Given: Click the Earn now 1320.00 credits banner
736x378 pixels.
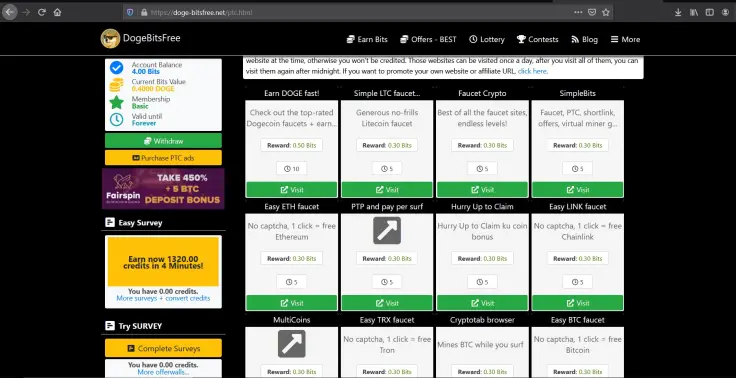Looking at the screenshot, I should pyautogui.click(x=163, y=262).
